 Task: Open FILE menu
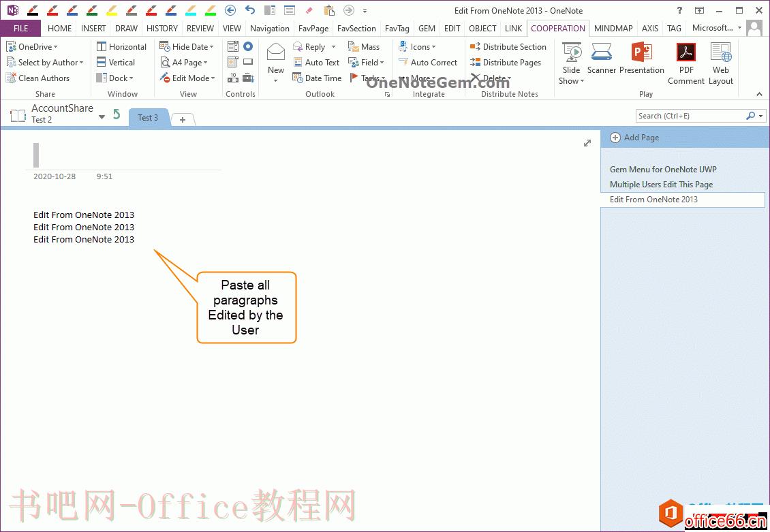click(20, 29)
